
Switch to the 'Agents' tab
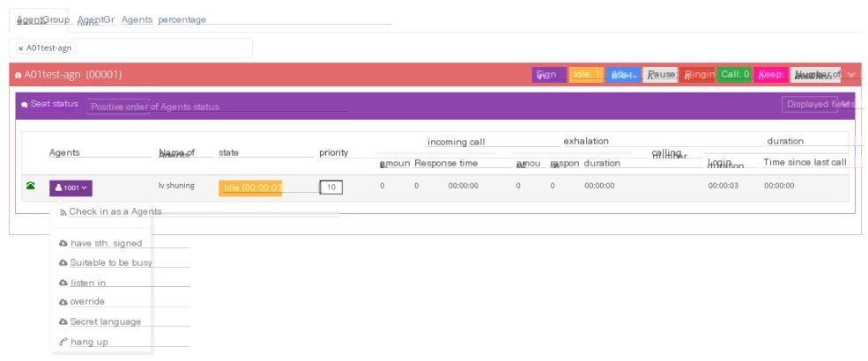click(137, 20)
